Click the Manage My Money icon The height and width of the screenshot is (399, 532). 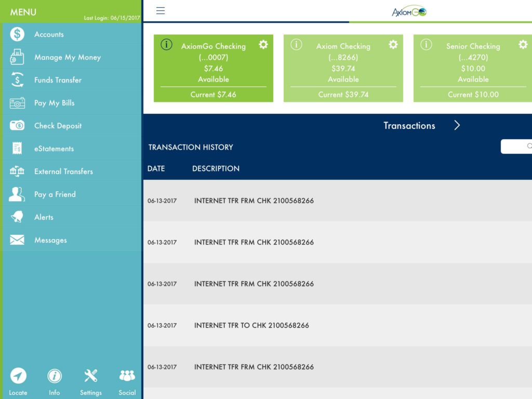17,57
